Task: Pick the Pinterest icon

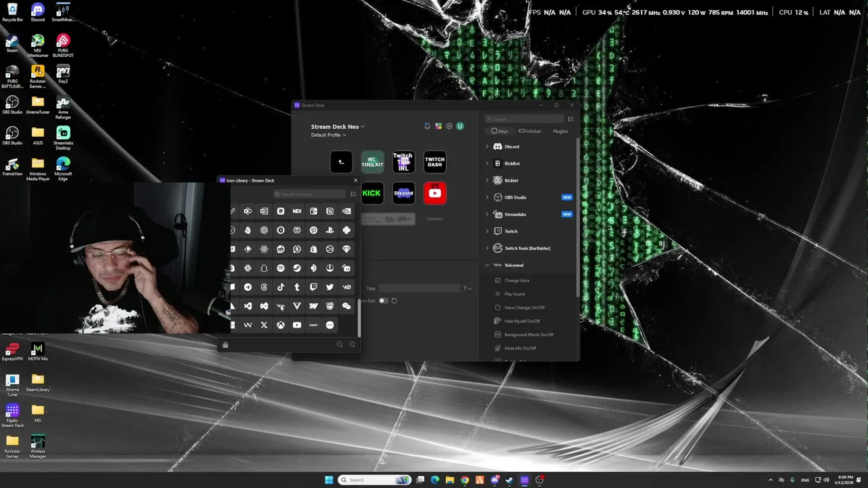Action: 313,230
